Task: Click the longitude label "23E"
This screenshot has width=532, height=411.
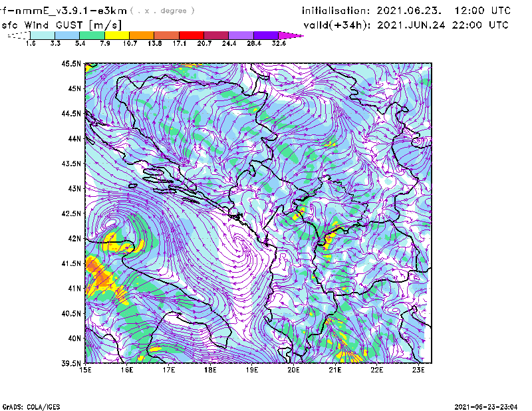Action: [x=418, y=370]
